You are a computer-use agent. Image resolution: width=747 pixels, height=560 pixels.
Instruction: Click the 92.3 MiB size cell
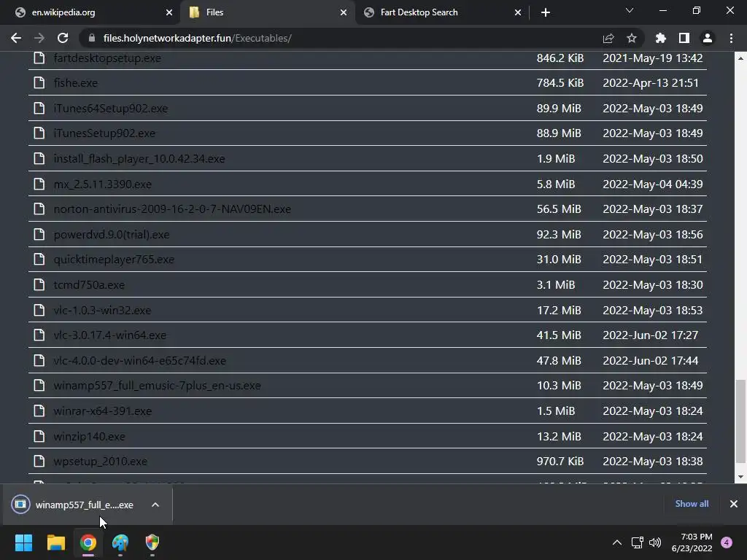tap(558, 234)
